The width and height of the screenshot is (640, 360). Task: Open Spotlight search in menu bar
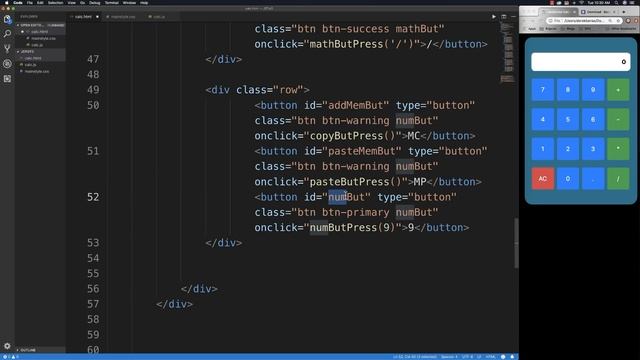(x=616, y=2)
